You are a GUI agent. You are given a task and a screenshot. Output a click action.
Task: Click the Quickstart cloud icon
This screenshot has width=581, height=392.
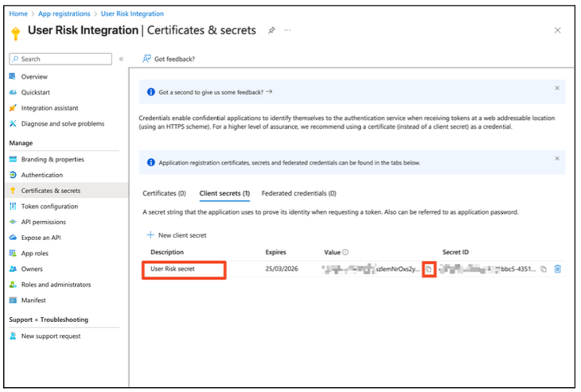point(13,92)
